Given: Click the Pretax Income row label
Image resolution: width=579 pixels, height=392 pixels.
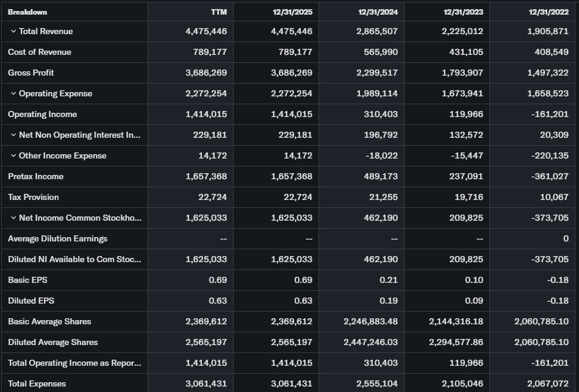Looking at the screenshot, I should (x=35, y=176).
